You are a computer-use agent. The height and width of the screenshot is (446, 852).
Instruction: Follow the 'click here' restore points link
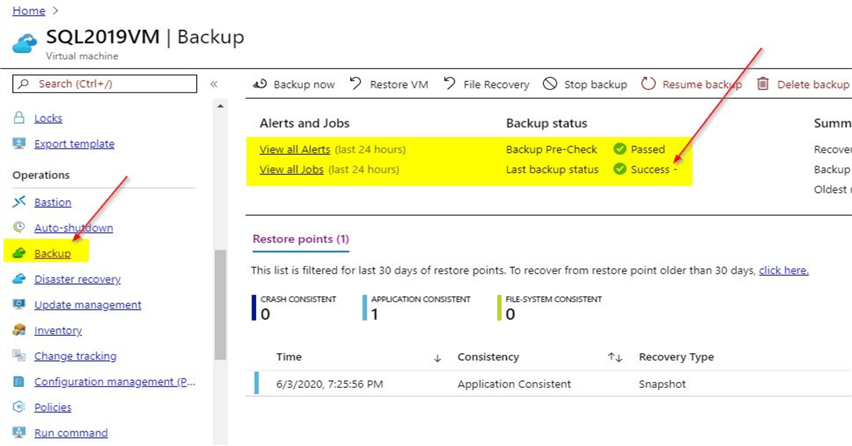point(784,271)
